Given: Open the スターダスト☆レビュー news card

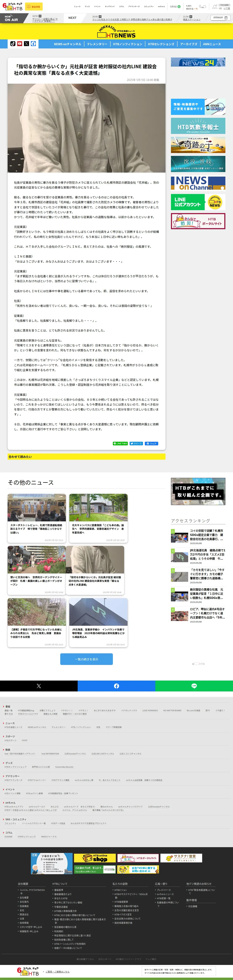Looking at the screenshot, I should [x=37, y=518].
